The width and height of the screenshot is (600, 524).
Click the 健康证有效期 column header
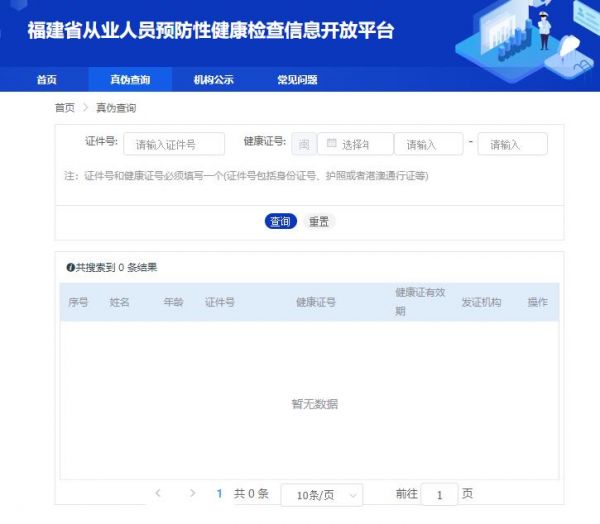point(420,302)
